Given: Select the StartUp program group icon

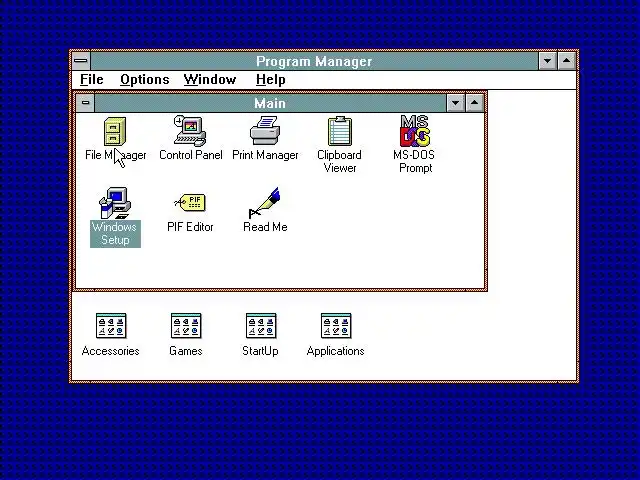Looking at the screenshot, I should tap(261, 326).
